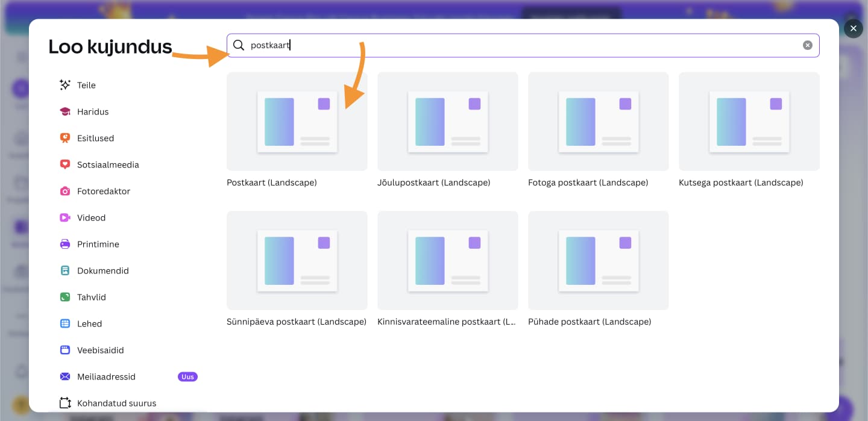Click into the postkaart search input
Image resolution: width=868 pixels, height=421 pixels.
tap(518, 45)
